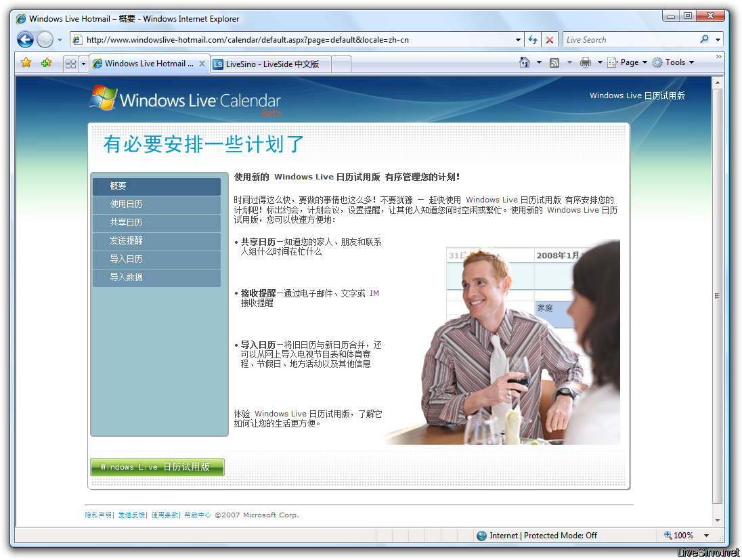Open the Quick Tabs grid icon

point(70,64)
